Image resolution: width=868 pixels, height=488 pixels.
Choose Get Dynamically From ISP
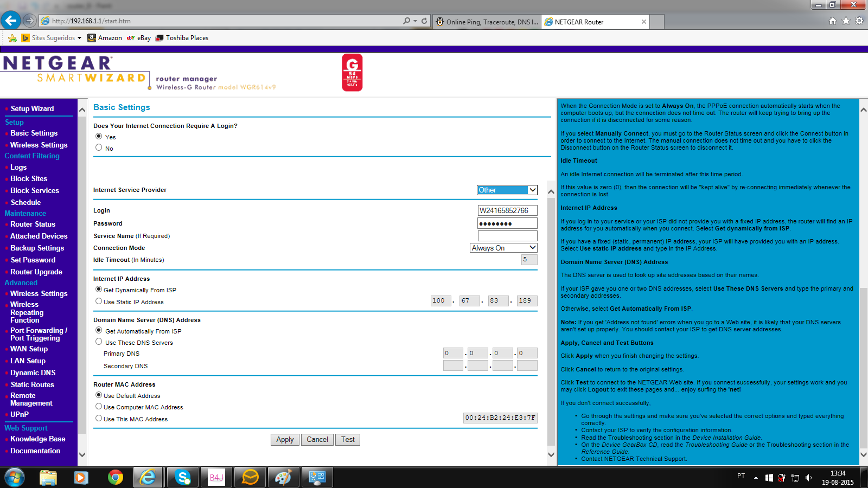(99, 290)
